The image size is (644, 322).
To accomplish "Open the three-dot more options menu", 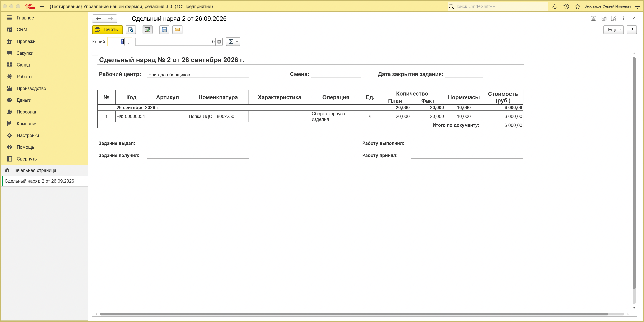I will tap(624, 18).
